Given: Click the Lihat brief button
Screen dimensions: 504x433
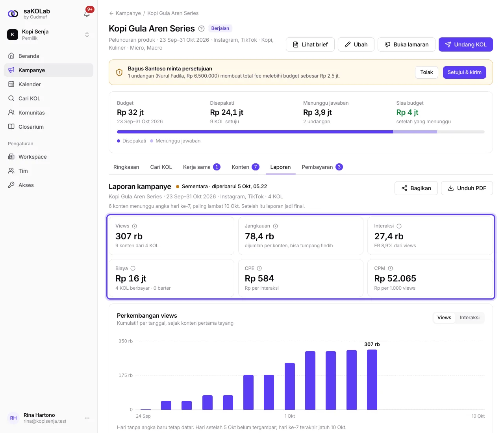Looking at the screenshot, I should point(310,44).
